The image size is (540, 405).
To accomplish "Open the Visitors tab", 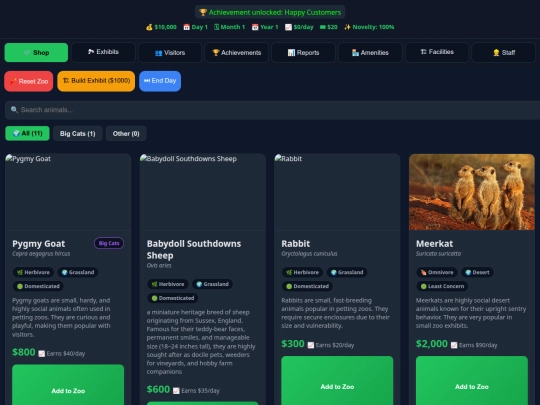I will click(170, 52).
